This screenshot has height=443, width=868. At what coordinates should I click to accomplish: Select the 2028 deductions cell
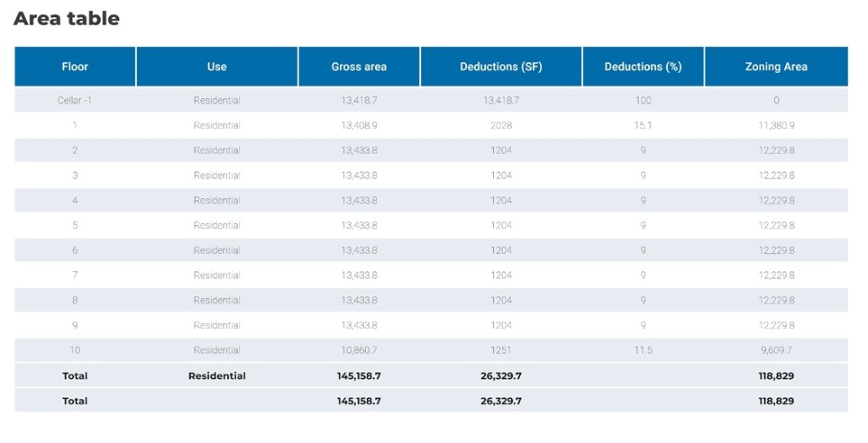click(x=500, y=125)
